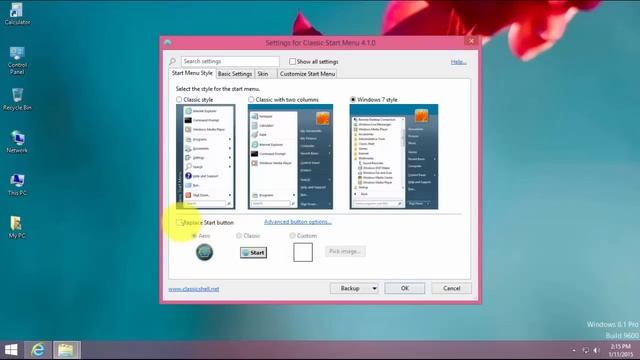Launch Internet Explorer from the taskbar
Viewport: 640px width, 360px height.
click(x=38, y=350)
